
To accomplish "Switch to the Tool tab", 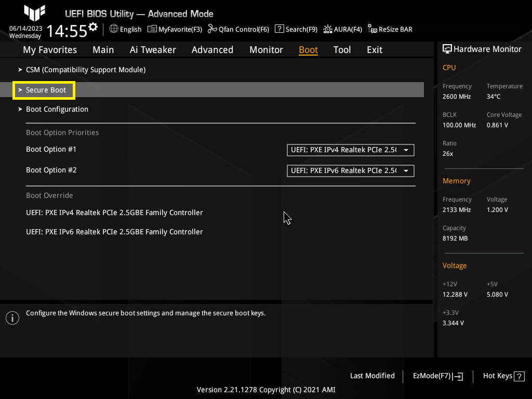I will [x=342, y=50].
